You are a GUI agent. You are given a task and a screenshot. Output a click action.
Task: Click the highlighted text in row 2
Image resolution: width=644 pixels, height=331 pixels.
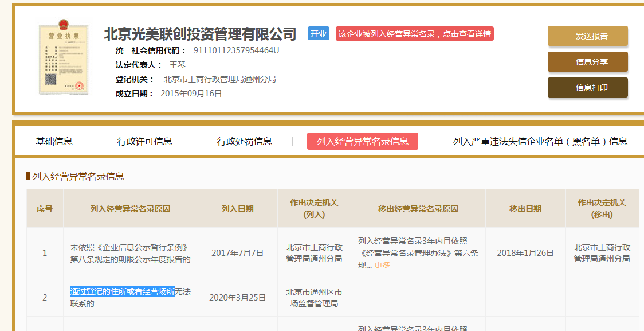[123, 291]
